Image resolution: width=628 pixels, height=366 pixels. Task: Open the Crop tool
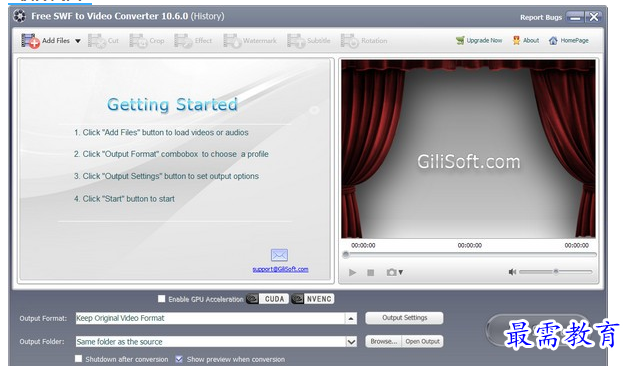point(147,40)
